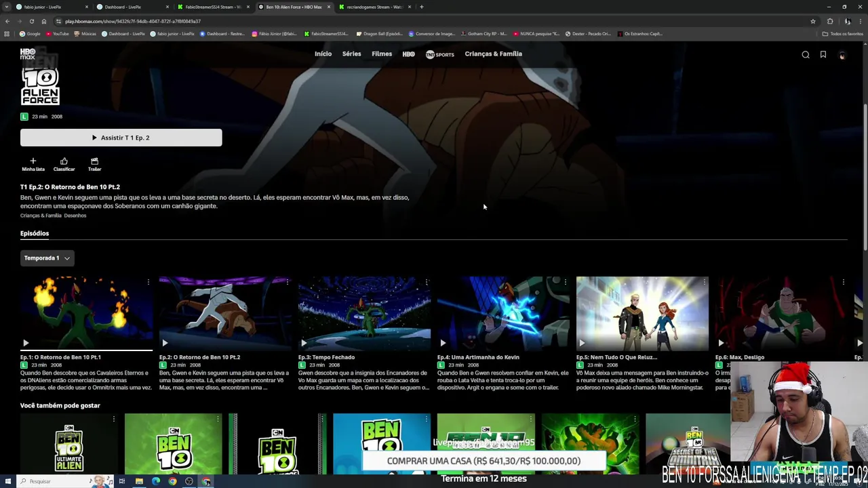Screen dimensions: 868x488
Task: Open YouTube bookmark in bookmarks bar
Action: pos(58,33)
